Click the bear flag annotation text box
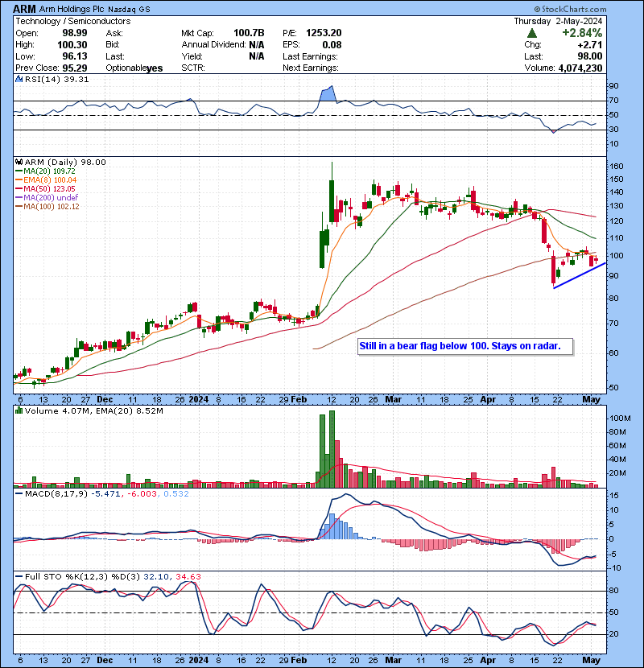 tap(465, 346)
